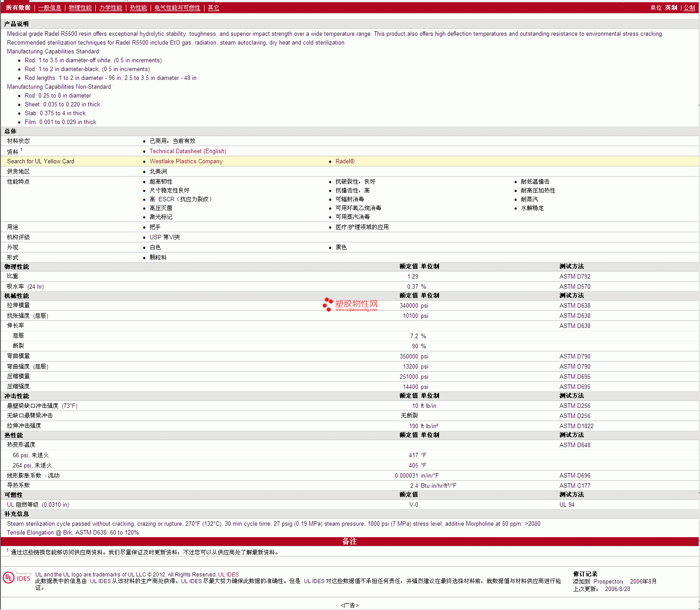Click the ASTM D570 test method

575,286
